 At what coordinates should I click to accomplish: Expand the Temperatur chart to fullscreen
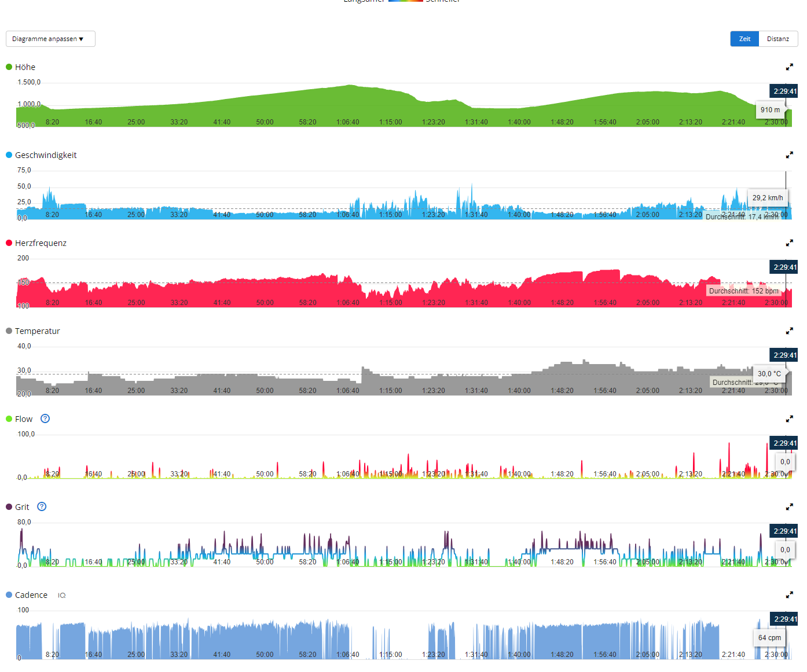coord(789,331)
